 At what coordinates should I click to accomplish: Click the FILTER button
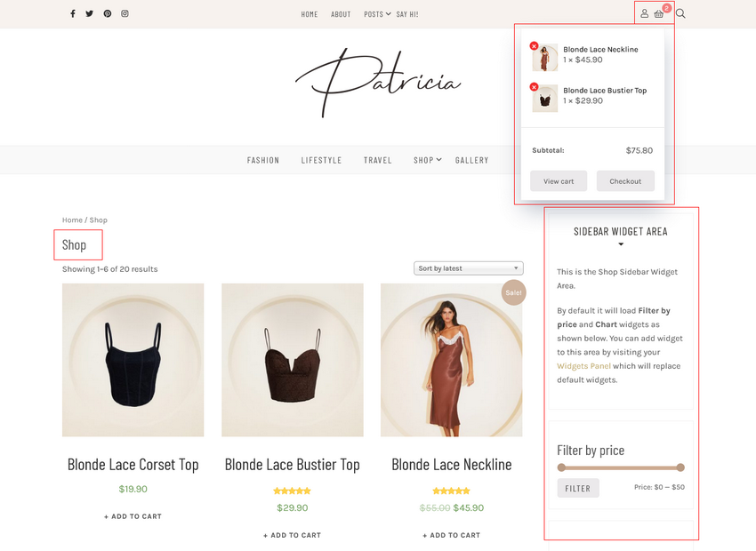point(578,489)
